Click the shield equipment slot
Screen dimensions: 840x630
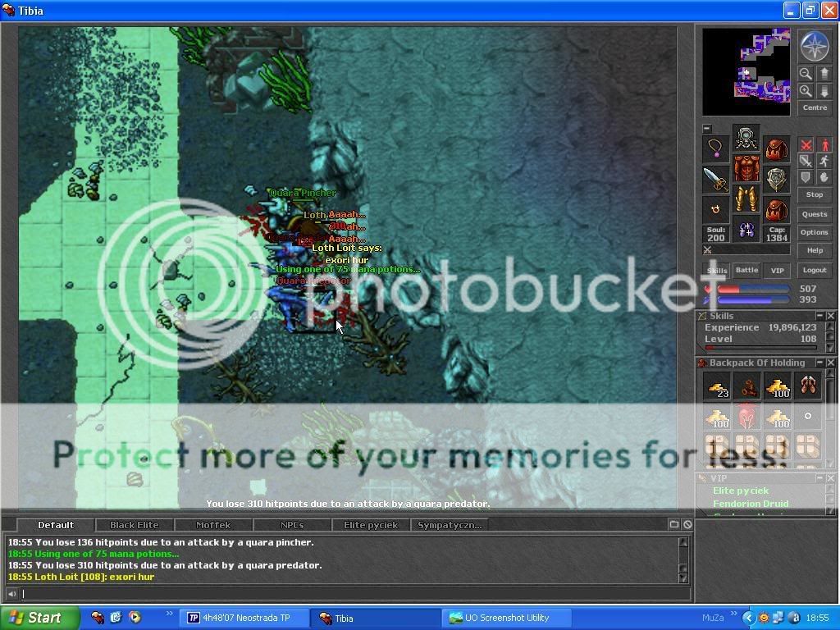(776, 180)
